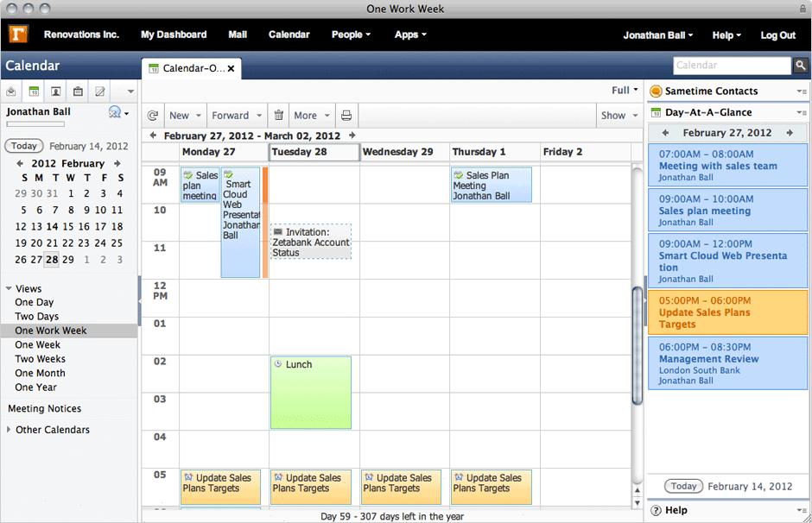The image size is (812, 523).
Task: Click the Renovations Inc. orange logo icon
Action: click(18, 35)
